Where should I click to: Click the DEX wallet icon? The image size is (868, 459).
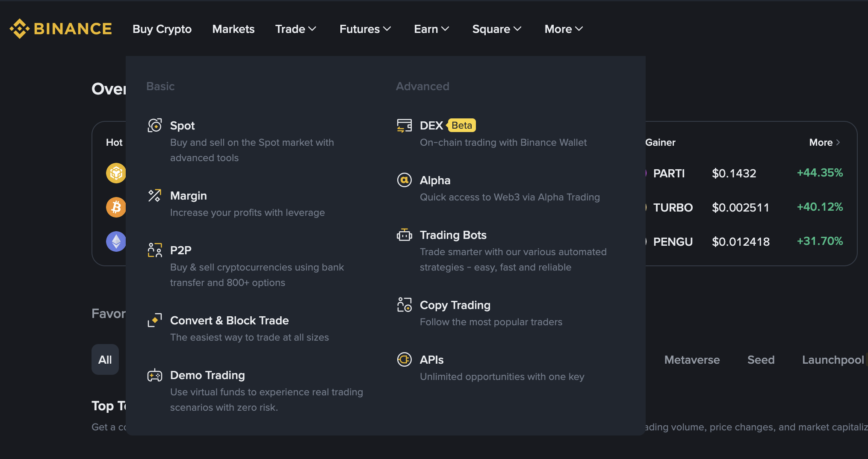pos(404,125)
